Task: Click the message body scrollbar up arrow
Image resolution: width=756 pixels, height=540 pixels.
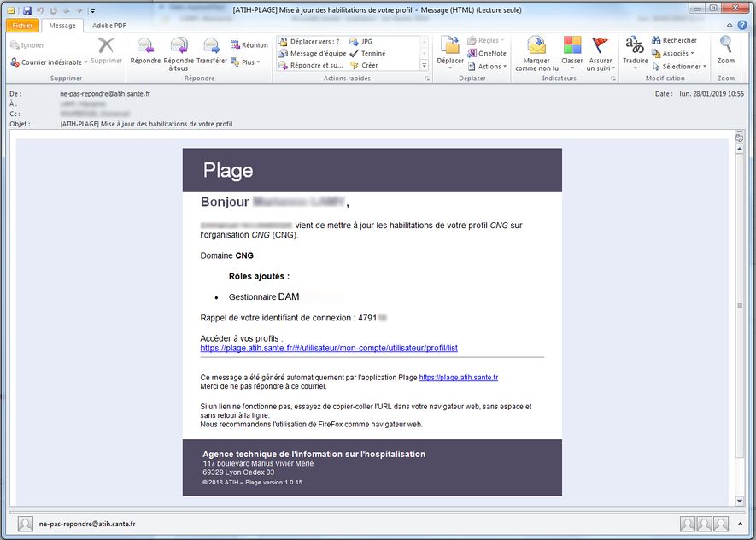Action: pyautogui.click(x=740, y=150)
